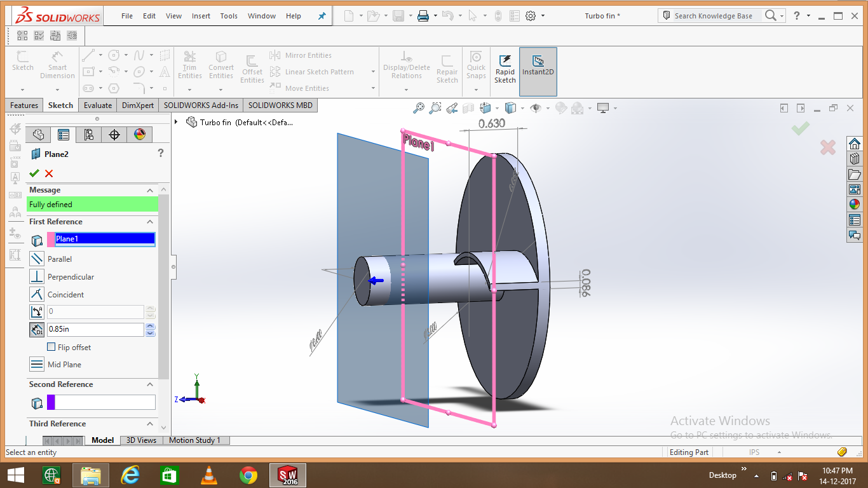Image resolution: width=868 pixels, height=488 pixels.
Task: Click the Coincident constraint icon
Action: pyautogui.click(x=37, y=294)
